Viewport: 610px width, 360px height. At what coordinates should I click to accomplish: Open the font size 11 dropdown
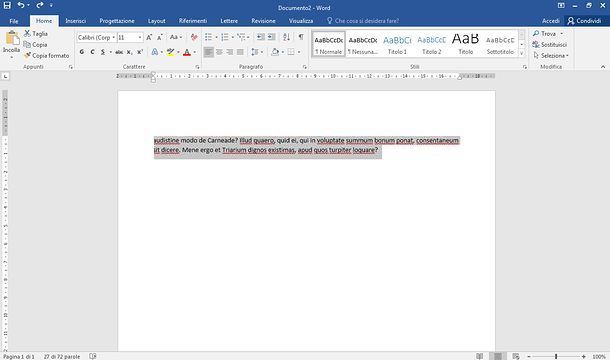pos(140,37)
